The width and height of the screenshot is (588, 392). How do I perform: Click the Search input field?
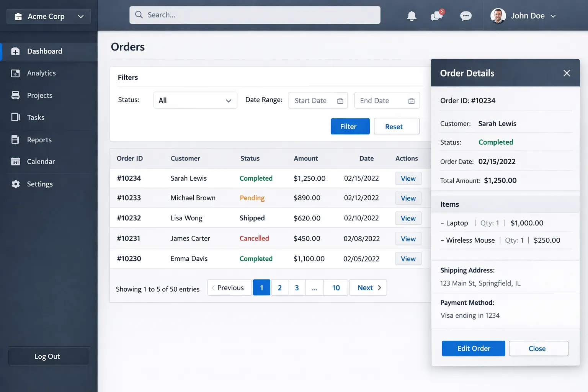tap(255, 15)
